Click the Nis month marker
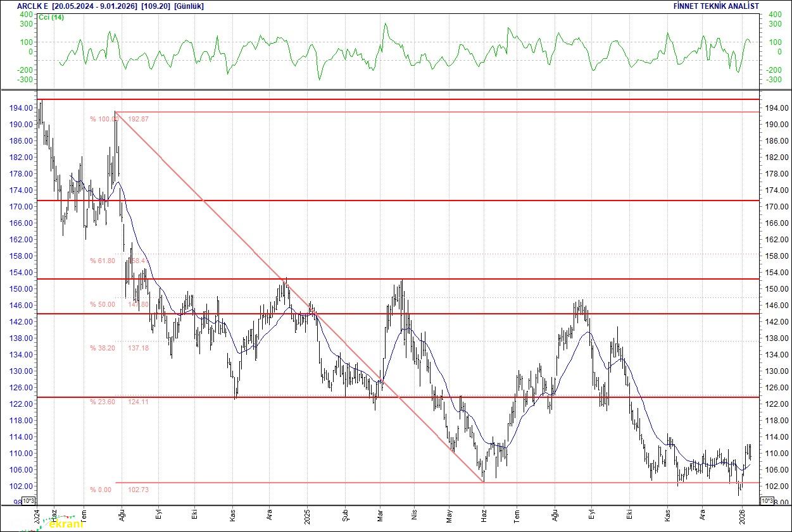The width and height of the screenshot is (792, 532). [414, 516]
